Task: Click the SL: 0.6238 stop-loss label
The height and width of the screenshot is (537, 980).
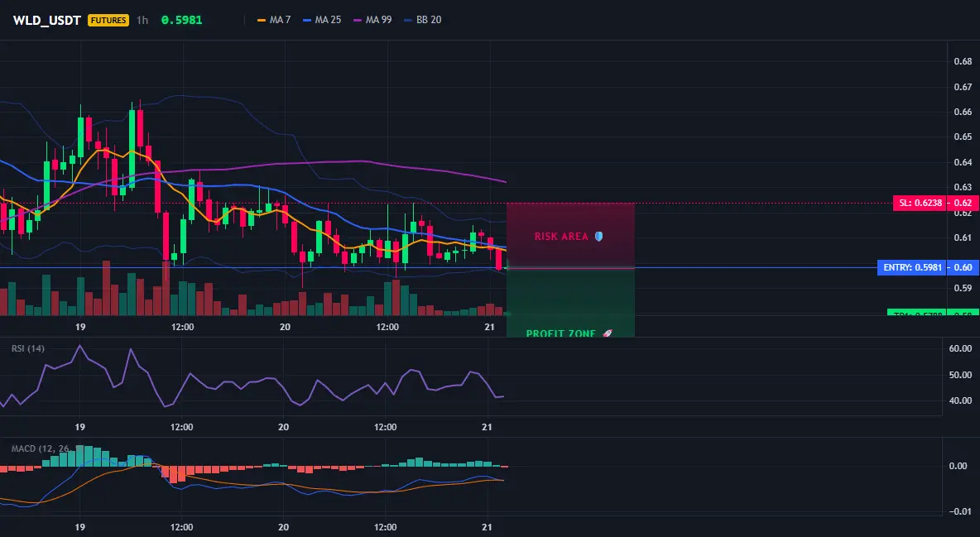Action: (x=918, y=204)
